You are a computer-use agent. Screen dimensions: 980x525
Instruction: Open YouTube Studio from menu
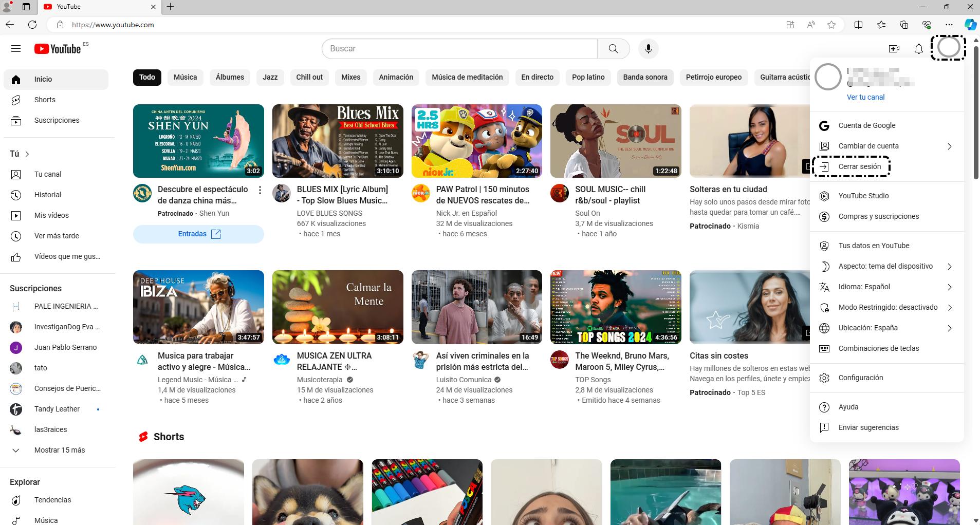(886, 196)
